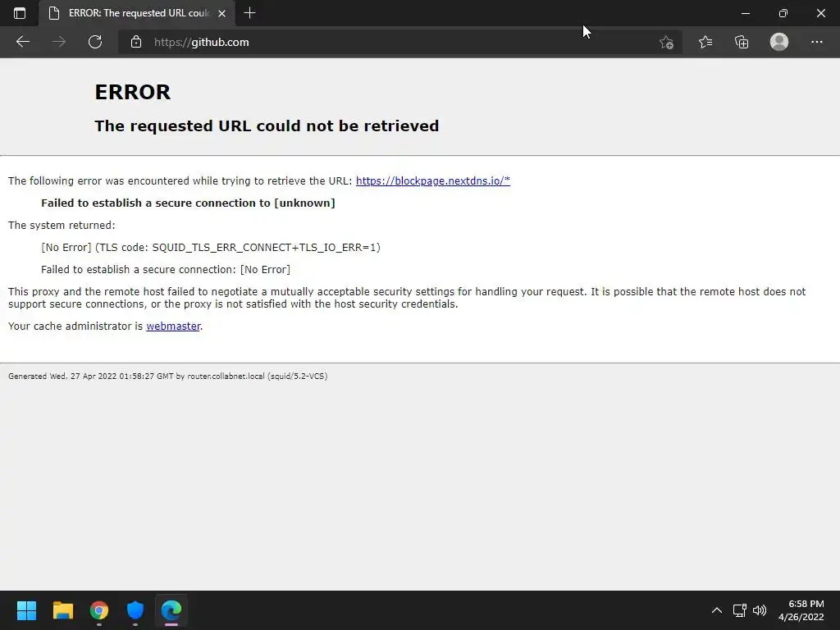Click "Failed to establish a secure connection: [No Error]"
The width and height of the screenshot is (840, 630).
pyautogui.click(x=166, y=269)
